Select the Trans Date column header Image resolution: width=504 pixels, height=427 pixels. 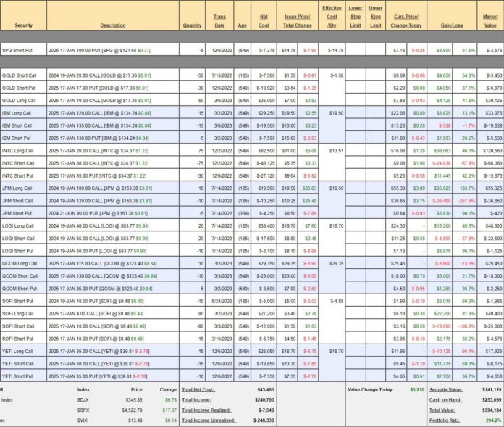pos(219,20)
